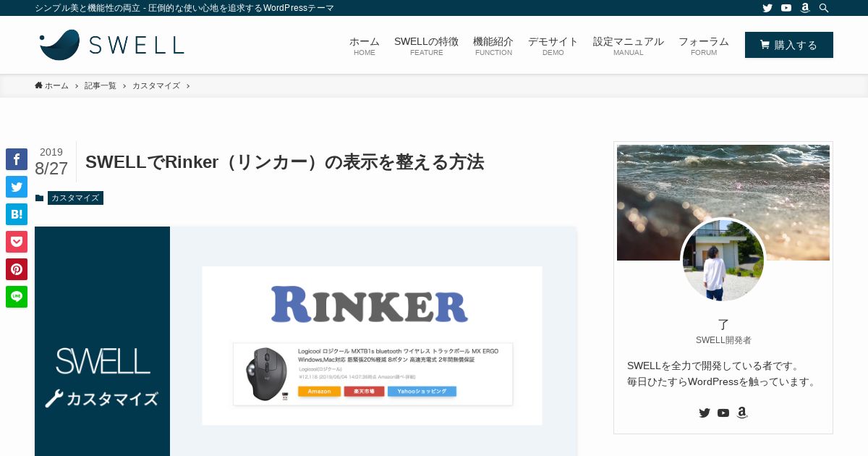The width and height of the screenshot is (868, 456).
Task: Open YouTube icon in top header bar
Action: [x=786, y=8]
